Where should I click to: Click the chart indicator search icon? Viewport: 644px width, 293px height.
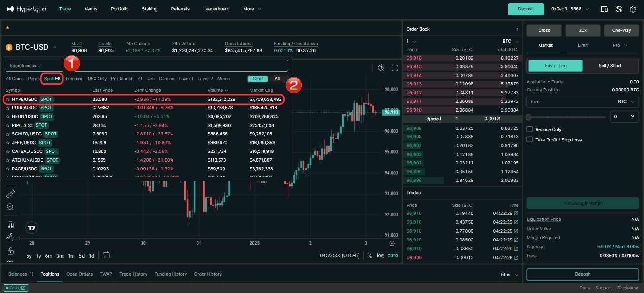tap(381, 67)
